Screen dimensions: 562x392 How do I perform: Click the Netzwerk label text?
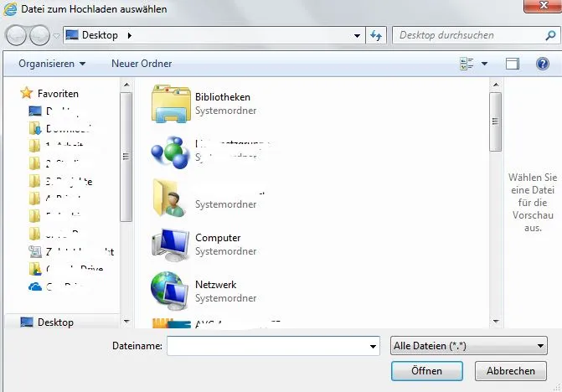coord(216,285)
